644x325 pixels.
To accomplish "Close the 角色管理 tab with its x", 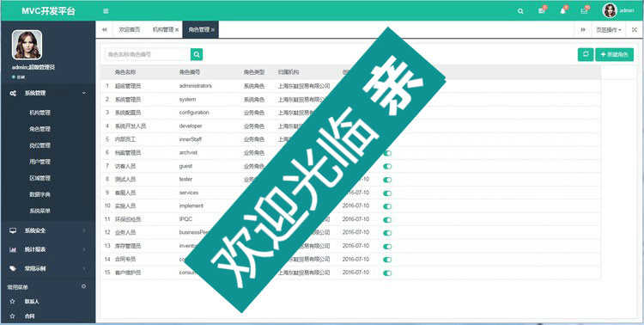I will tap(213, 30).
